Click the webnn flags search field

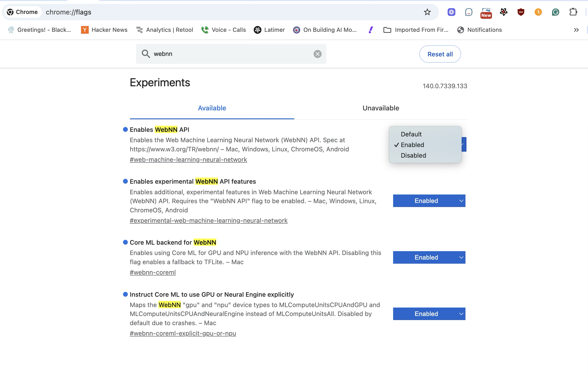230,54
